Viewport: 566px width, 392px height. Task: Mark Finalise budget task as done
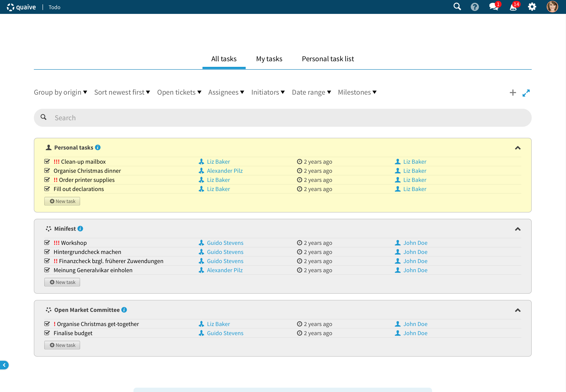point(47,333)
